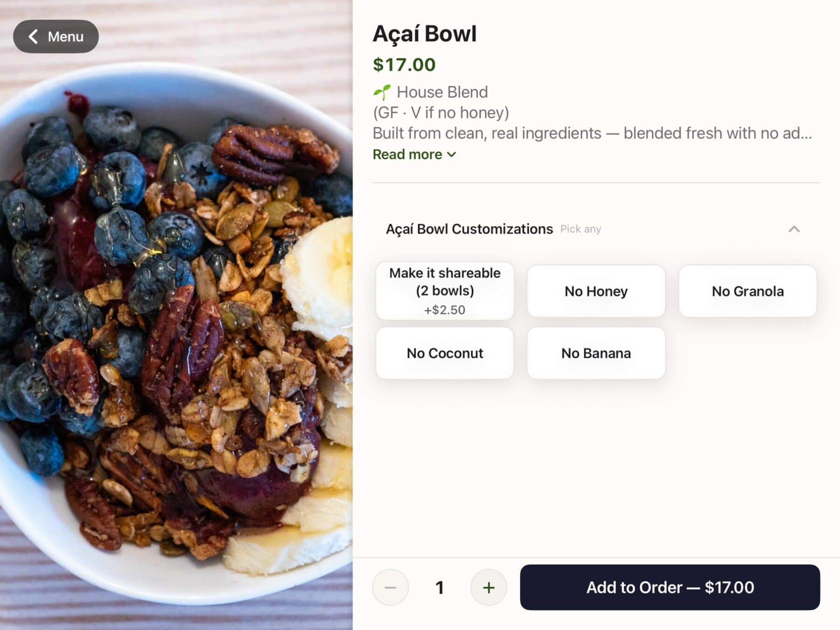The width and height of the screenshot is (840, 630).
Task: Select the No Coconut customization
Action: click(x=445, y=353)
